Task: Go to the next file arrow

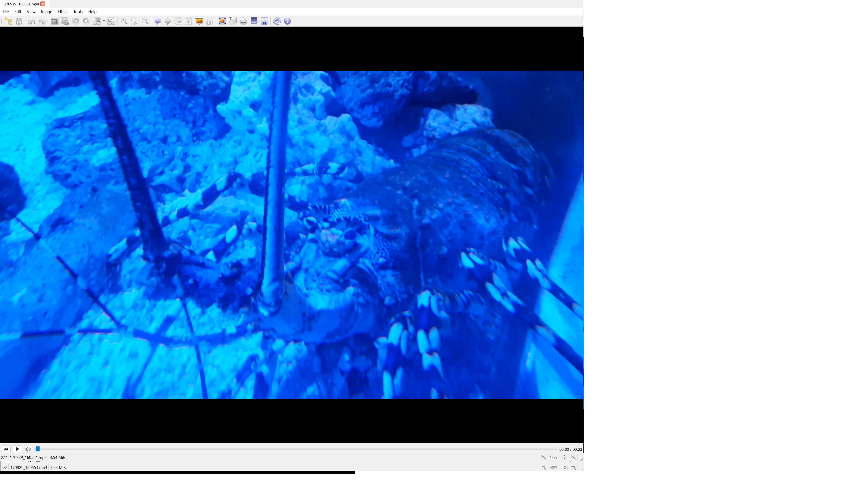Action: (x=167, y=21)
